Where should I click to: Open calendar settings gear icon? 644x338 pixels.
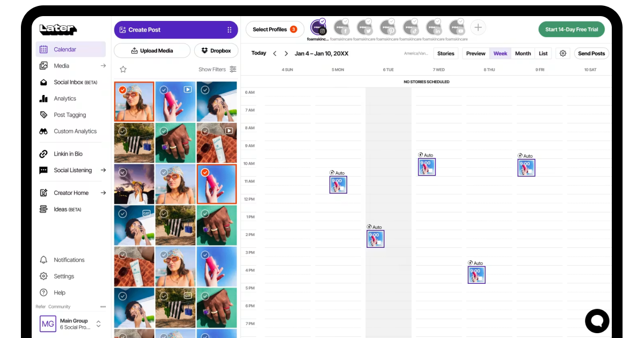point(562,54)
